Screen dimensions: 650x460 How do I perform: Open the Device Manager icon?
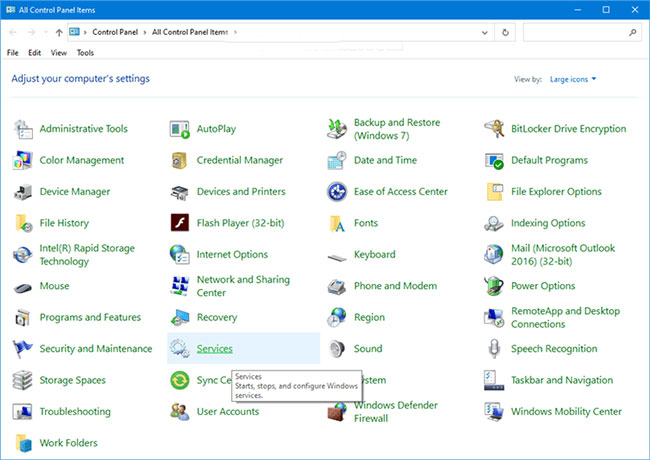pos(23,192)
